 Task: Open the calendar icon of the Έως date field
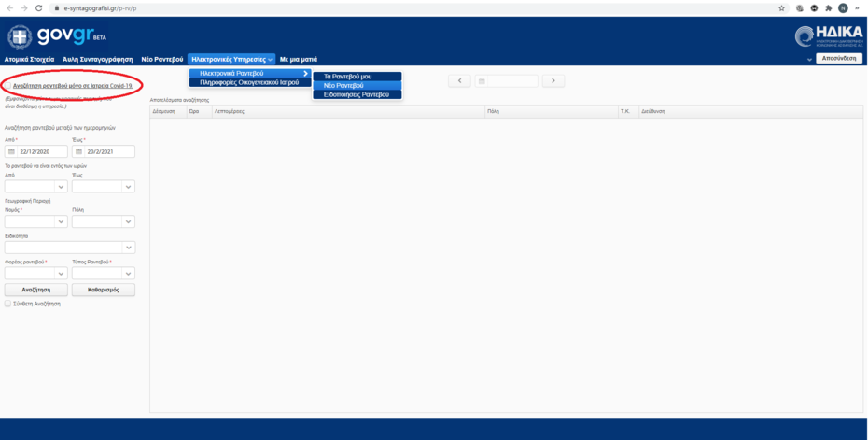(79, 151)
